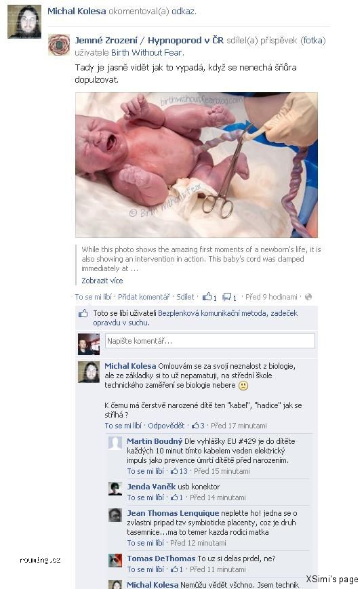Click Jenda Vaněk's profile picture
This screenshot has width=364, height=589.
click(x=115, y=489)
